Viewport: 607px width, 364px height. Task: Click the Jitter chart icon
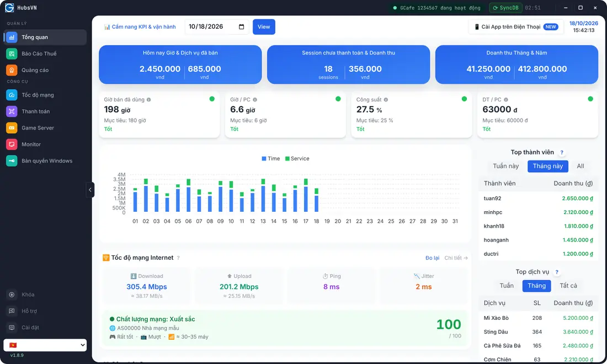[417, 276]
